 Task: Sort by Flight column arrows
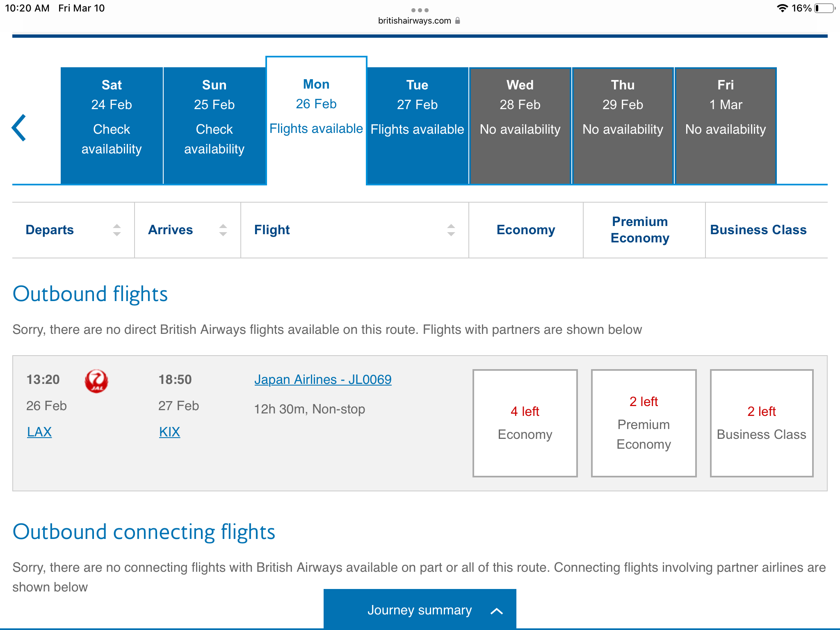451,230
